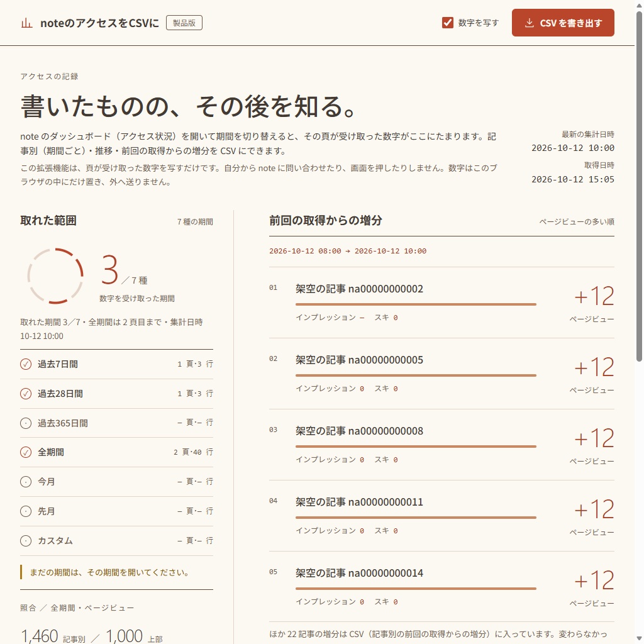Click dotted circle icon beside カスタム

(x=26, y=541)
